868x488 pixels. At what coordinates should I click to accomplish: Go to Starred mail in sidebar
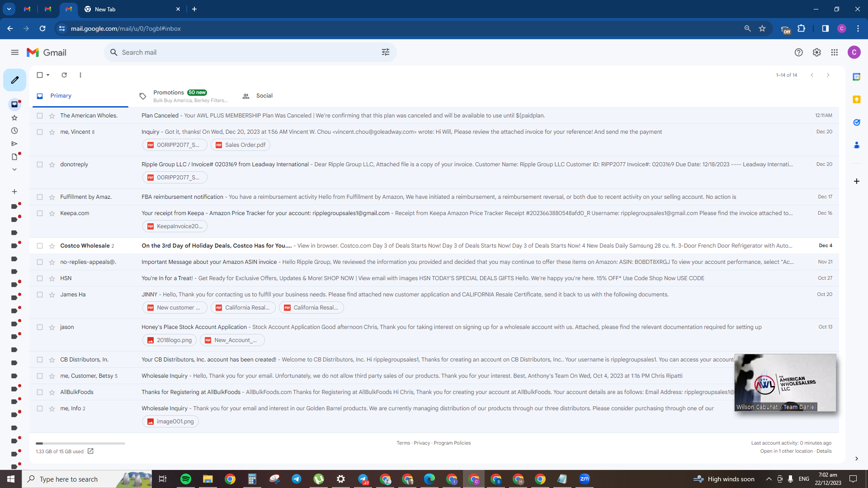pos(14,118)
